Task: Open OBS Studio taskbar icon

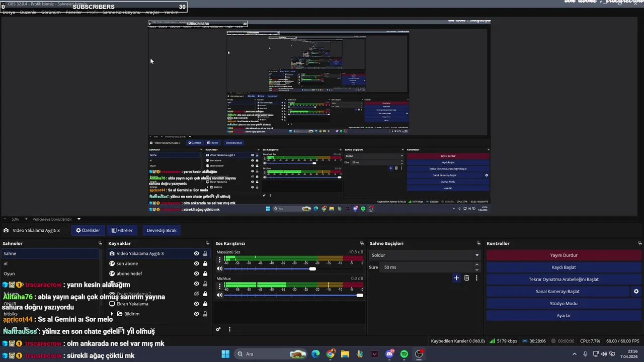Action: coord(419,354)
